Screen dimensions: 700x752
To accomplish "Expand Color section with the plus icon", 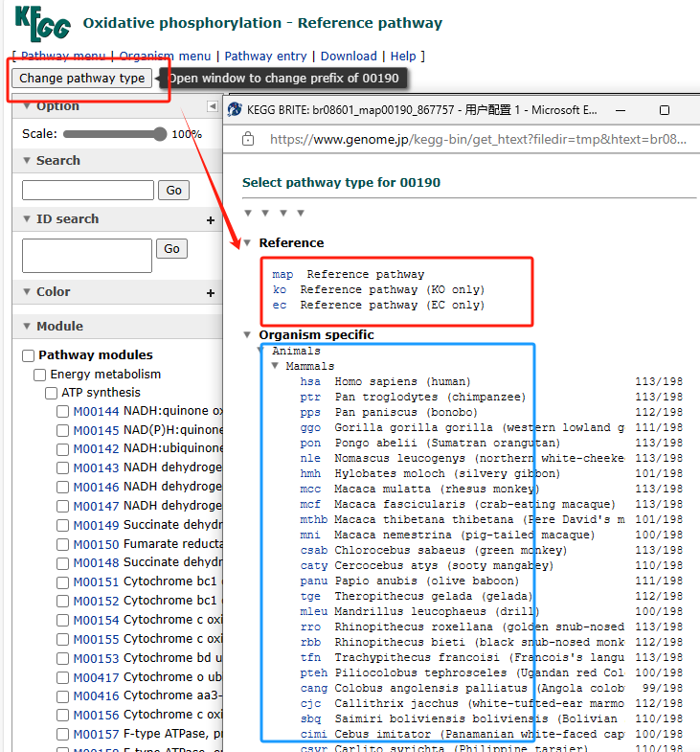I will coord(211,293).
